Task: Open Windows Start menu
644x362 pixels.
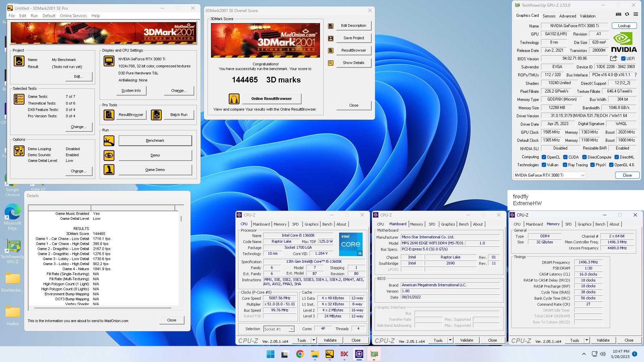Action: 270,354
